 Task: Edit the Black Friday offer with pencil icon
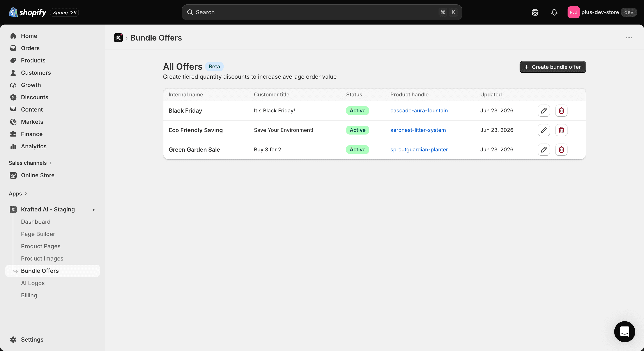543,110
